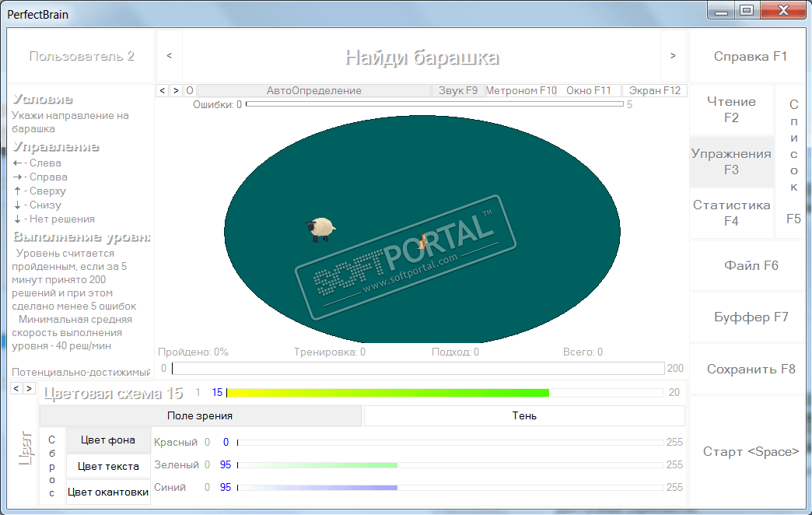Toggle sound with Звук F9
812x515 pixels.
tap(458, 91)
